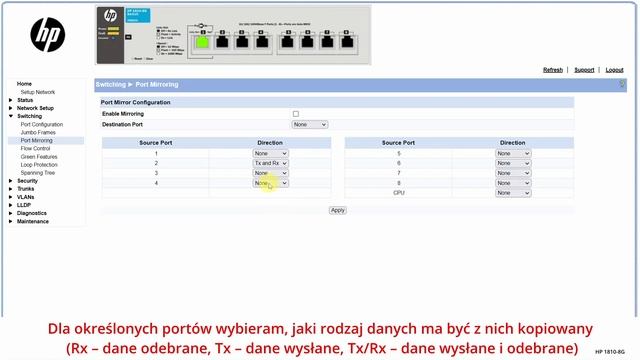Open Setup Network in the sidebar
This screenshot has width=640, height=360.
[x=38, y=92]
